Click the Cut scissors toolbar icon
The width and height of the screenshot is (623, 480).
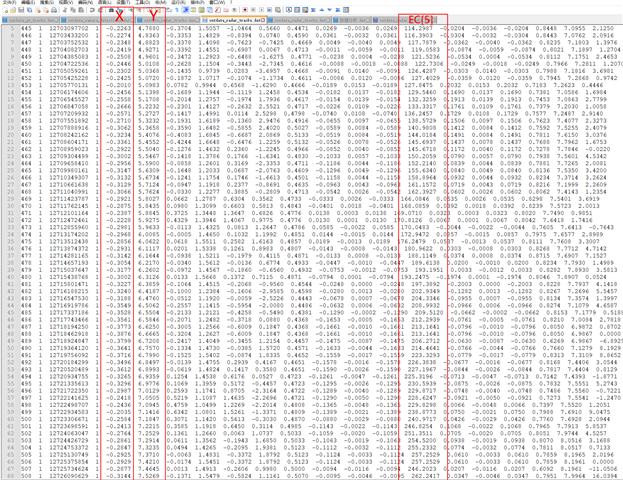[65, 10]
